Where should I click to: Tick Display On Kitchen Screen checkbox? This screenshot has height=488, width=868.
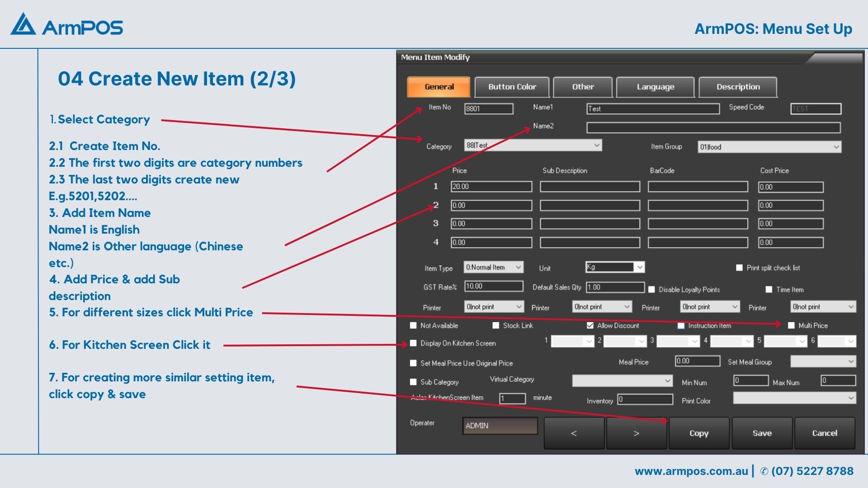point(413,343)
